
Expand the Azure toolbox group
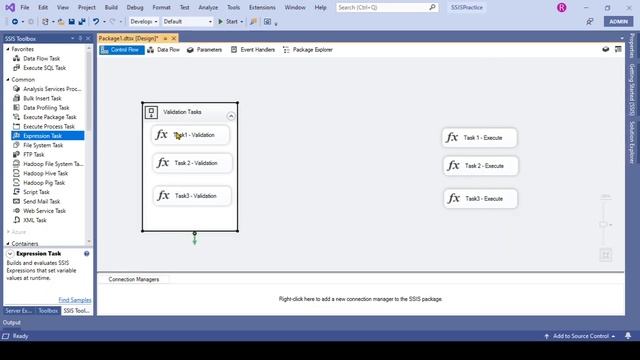(8, 232)
